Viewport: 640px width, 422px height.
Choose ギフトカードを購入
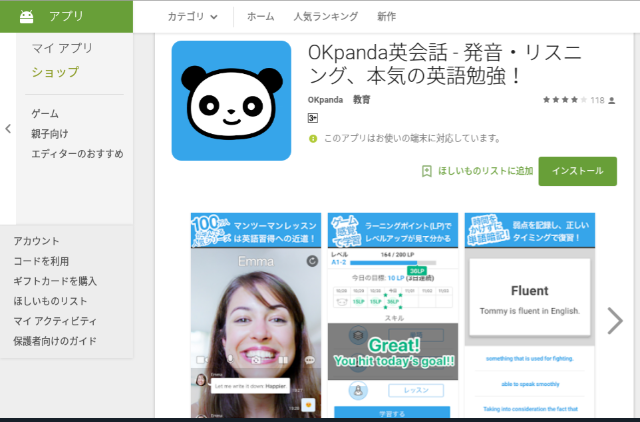tap(55, 281)
